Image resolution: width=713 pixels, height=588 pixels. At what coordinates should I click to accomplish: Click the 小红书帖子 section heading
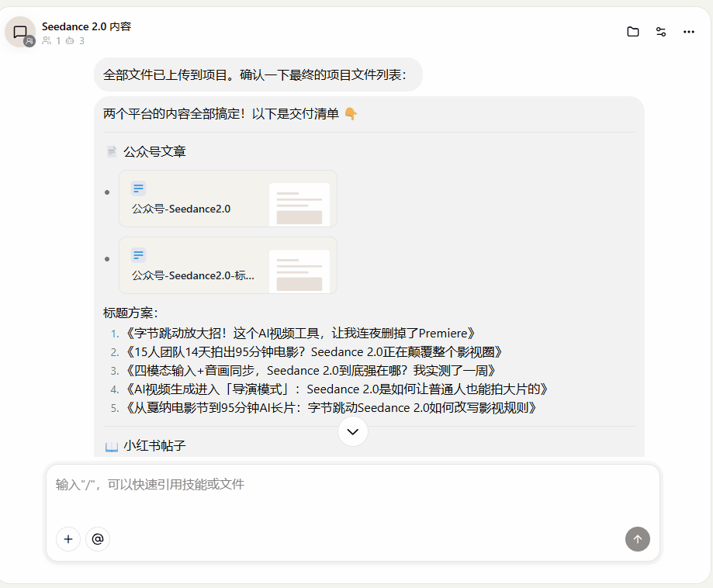(154, 445)
